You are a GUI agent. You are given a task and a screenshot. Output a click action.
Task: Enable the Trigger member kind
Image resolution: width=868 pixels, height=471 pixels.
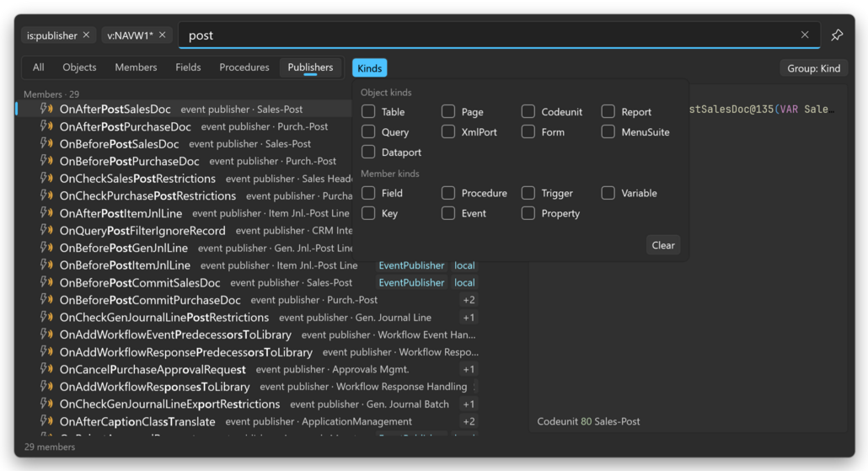click(528, 193)
